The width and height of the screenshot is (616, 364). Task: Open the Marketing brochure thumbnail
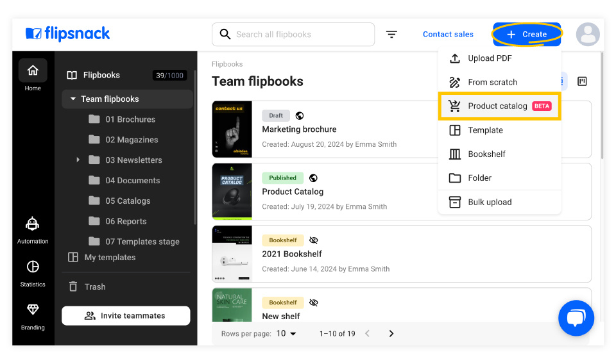coord(232,129)
